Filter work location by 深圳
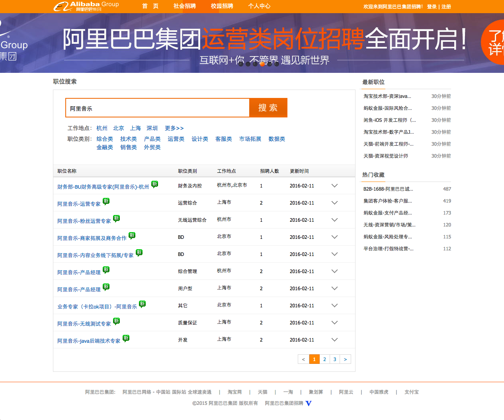Viewport: 504px width, 420px height. pos(152,128)
